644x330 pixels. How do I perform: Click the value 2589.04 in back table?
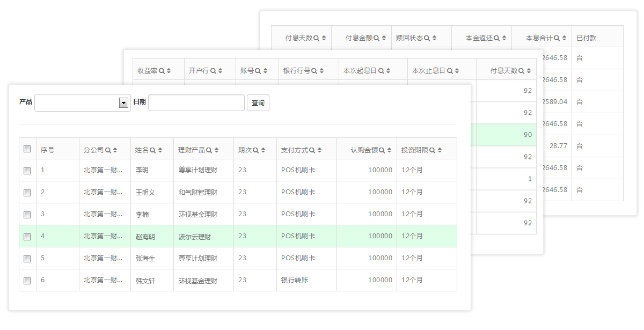coord(554,101)
